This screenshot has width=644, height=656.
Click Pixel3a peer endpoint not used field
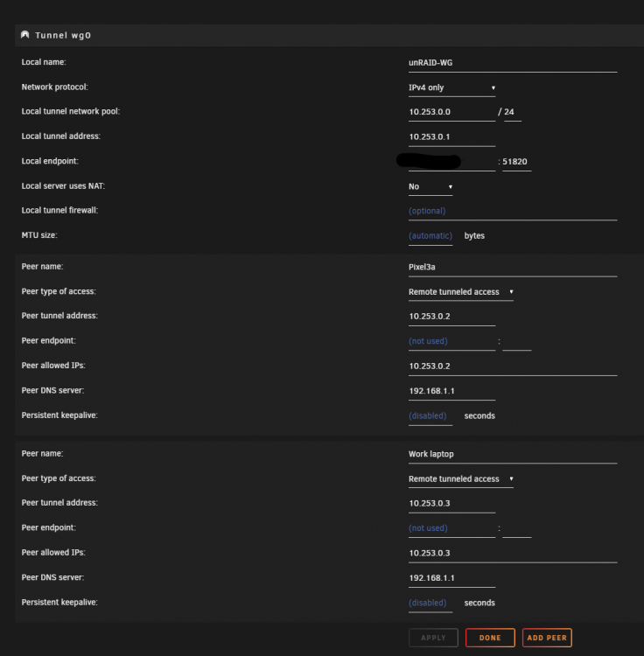coord(451,341)
